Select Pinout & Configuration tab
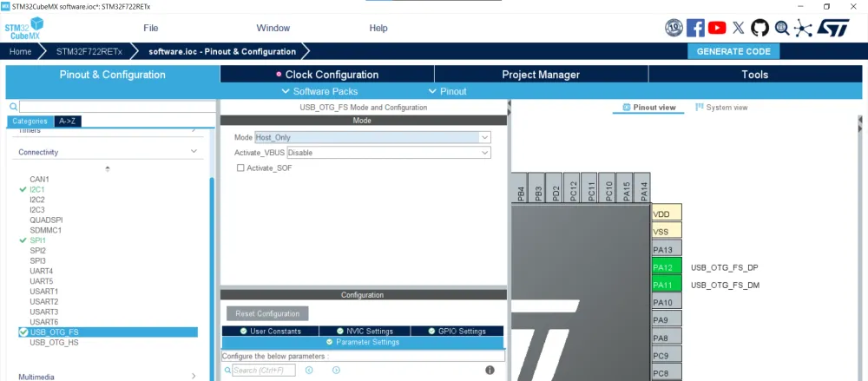This screenshot has height=381, width=868. point(112,75)
